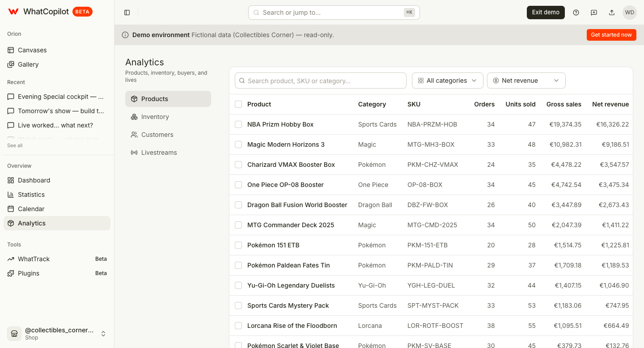Click the Dashboard grid icon
The width and height of the screenshot is (644, 348).
point(11,180)
